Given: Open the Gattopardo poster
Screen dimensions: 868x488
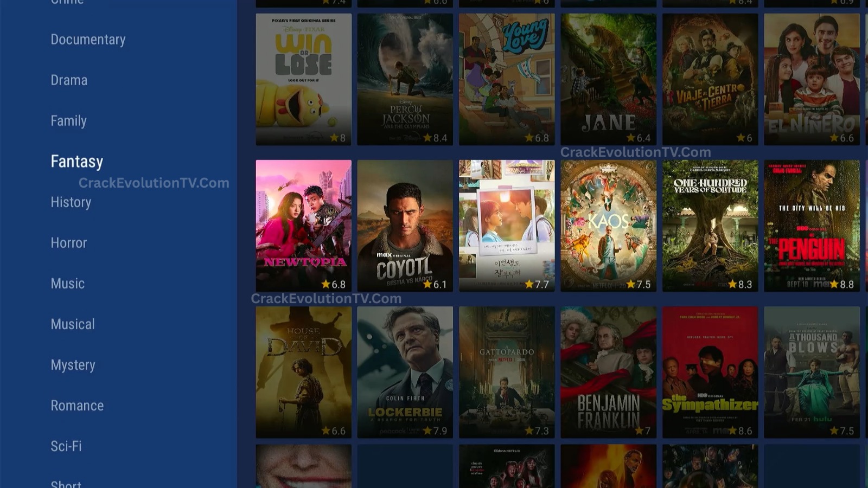Looking at the screenshot, I should coord(507,373).
